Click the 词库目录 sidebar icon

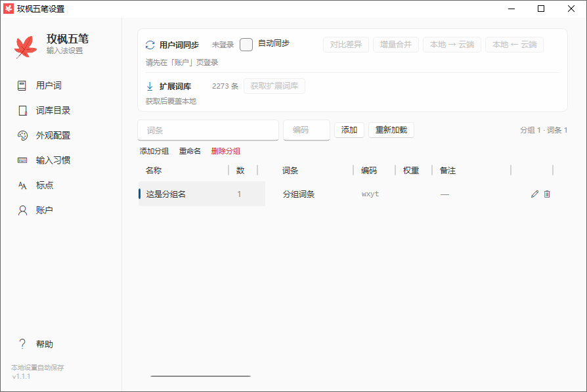click(x=23, y=110)
